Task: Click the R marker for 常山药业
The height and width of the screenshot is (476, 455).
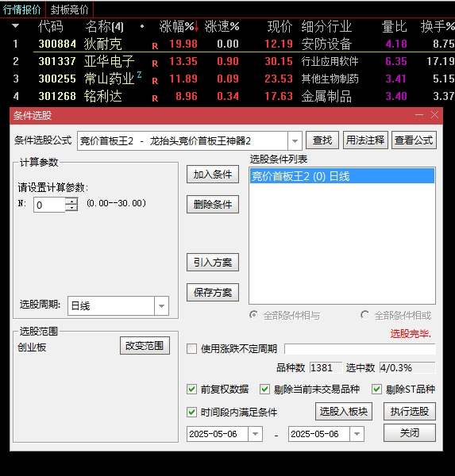Action: point(155,81)
